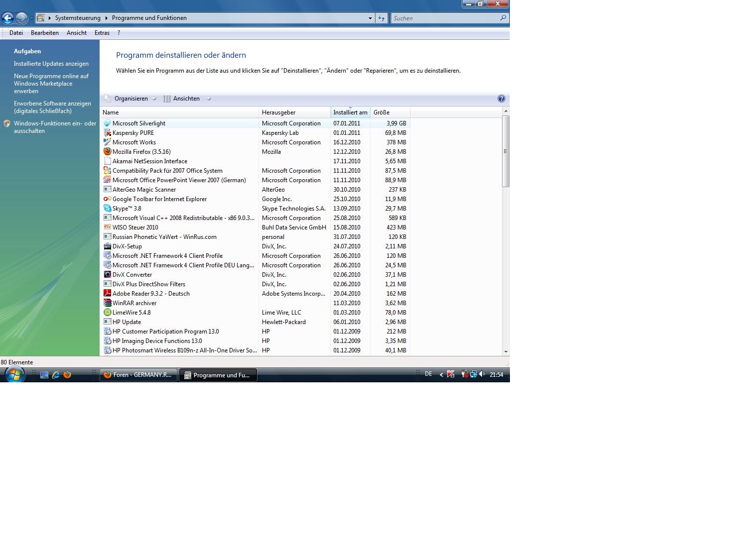Open recent pages dropdown arrow
Screen dimensions: 747x560
point(31,18)
